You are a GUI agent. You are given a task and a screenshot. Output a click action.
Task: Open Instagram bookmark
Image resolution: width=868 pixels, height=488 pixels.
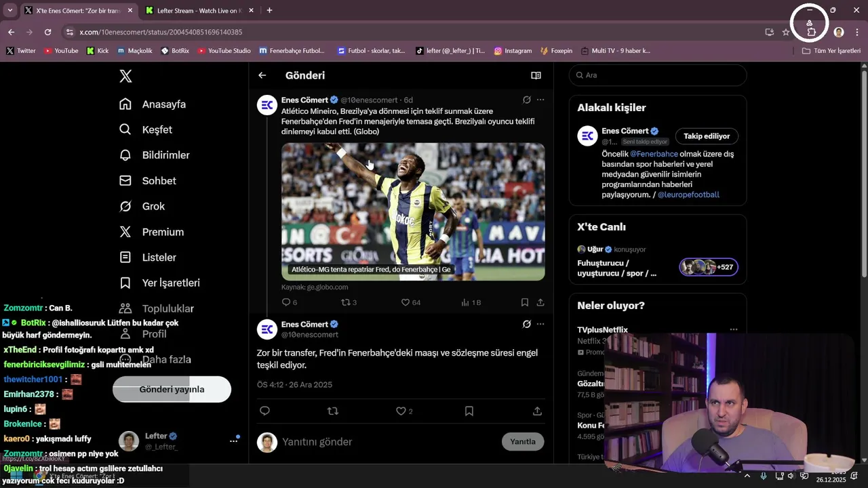(x=513, y=51)
